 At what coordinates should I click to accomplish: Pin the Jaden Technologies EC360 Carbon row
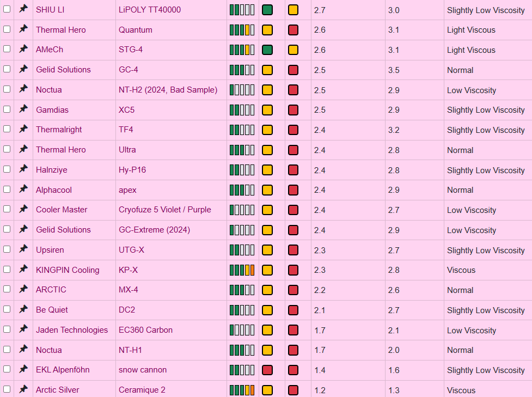click(23, 329)
